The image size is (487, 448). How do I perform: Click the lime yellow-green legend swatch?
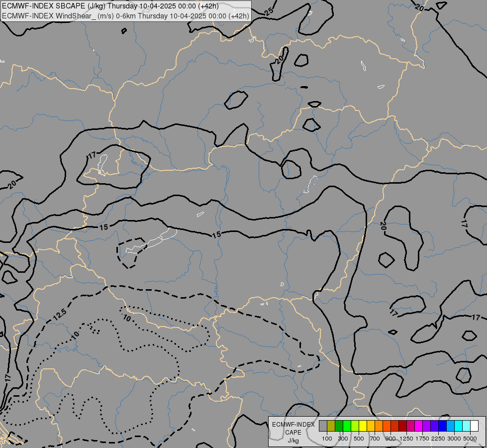coord(355,426)
